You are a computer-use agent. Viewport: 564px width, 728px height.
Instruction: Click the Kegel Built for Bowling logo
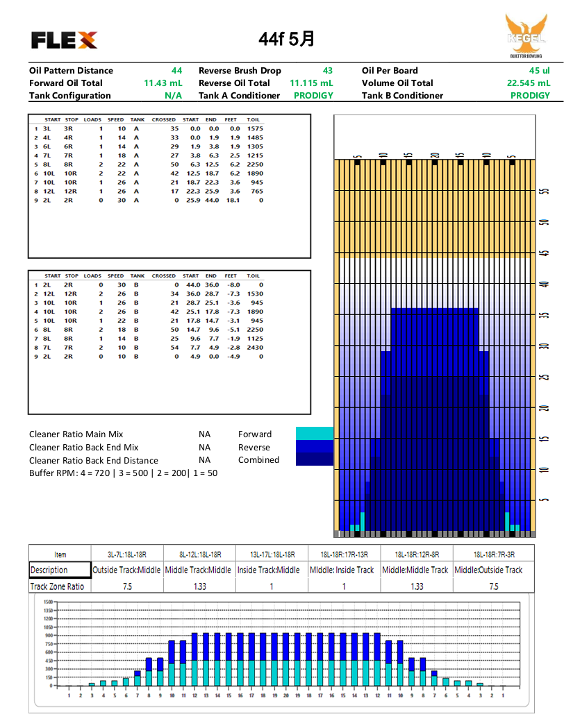526,38
